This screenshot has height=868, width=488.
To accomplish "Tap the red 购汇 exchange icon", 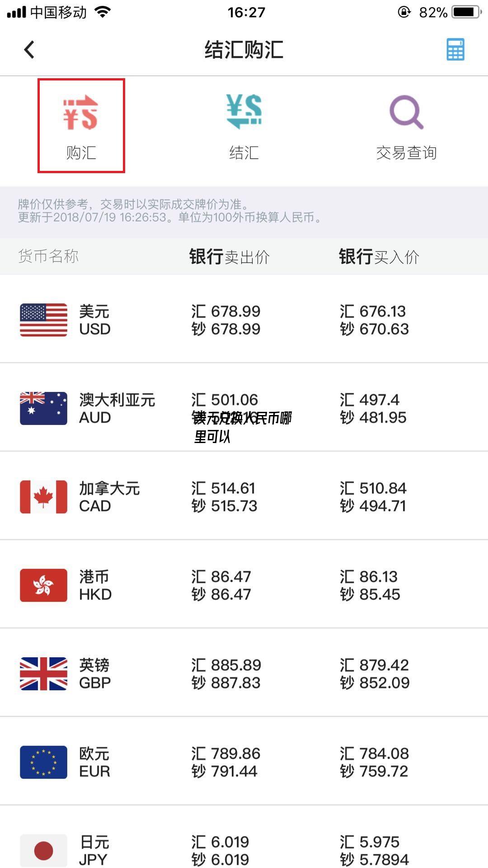I will 81,113.
